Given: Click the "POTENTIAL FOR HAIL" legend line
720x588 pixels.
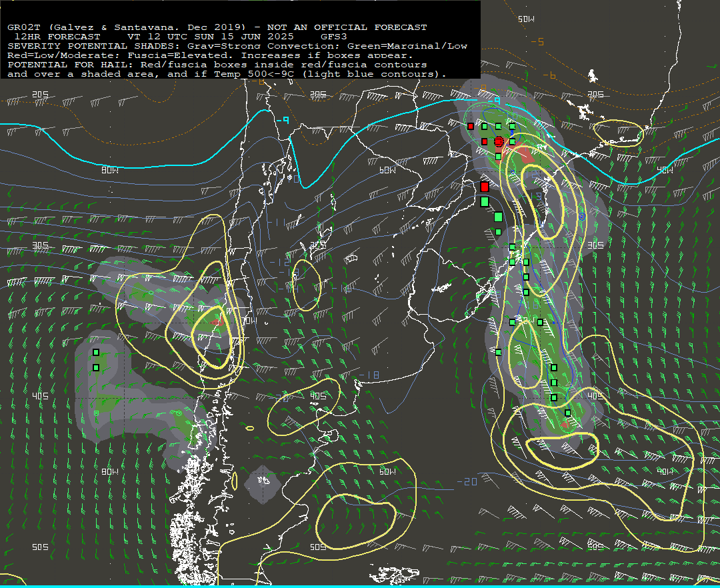Looking at the screenshot, I should [217, 64].
